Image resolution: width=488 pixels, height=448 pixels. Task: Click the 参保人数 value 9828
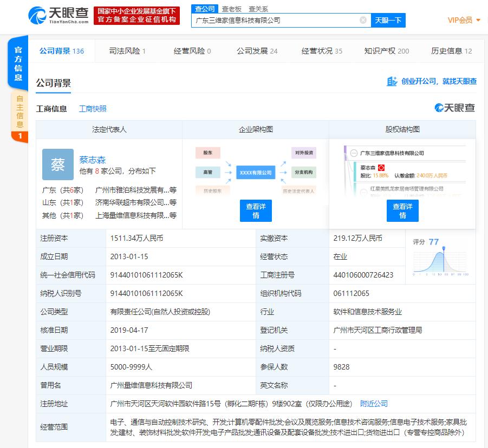coord(341,367)
